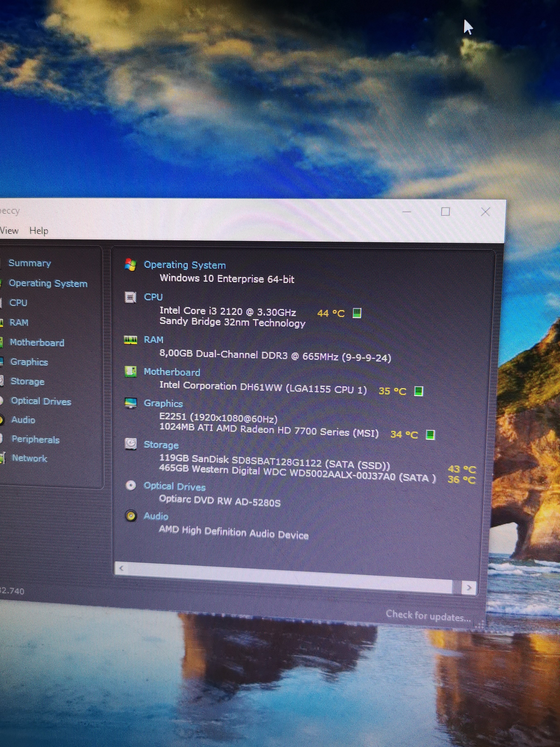
Task: Click the graphics temperature green indicator icon
Action: (430, 435)
